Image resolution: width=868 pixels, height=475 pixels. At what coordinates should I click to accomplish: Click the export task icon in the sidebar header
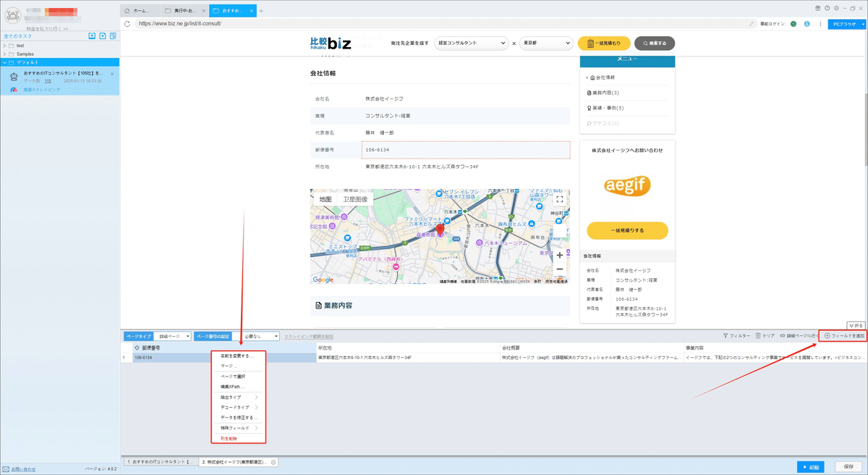(103, 36)
